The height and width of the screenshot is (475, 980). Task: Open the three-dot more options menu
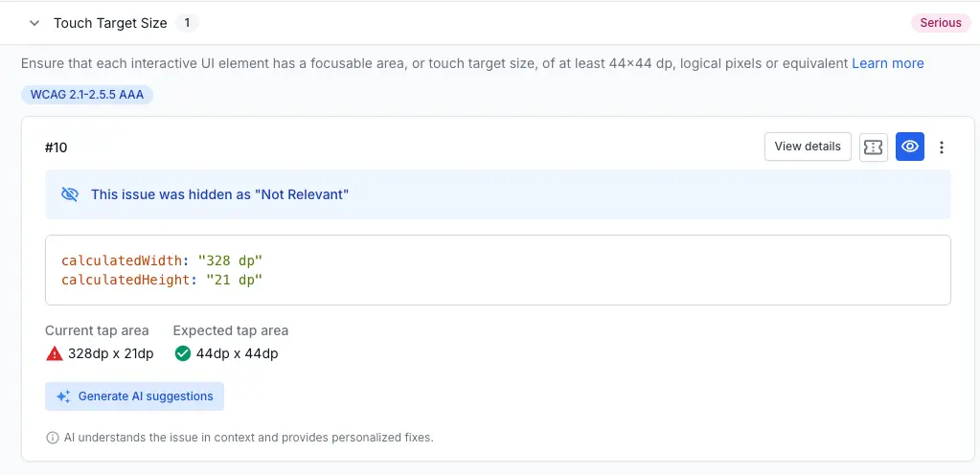(x=942, y=147)
